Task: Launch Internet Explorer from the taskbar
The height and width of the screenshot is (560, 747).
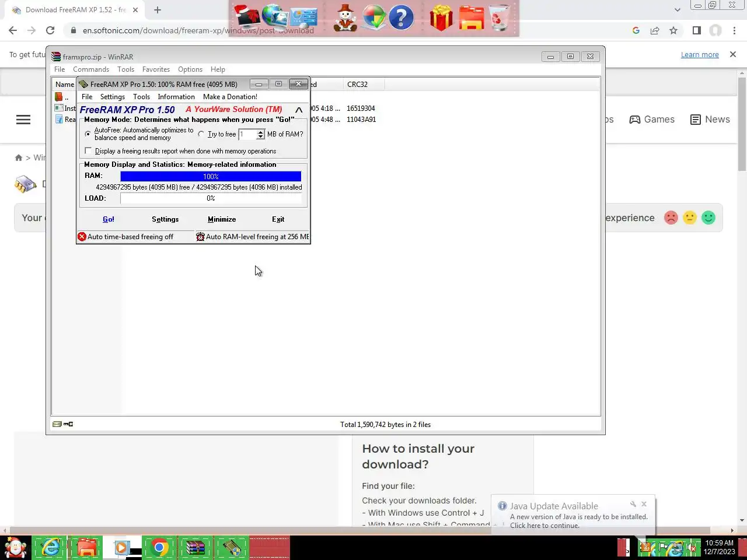Action: [50, 548]
